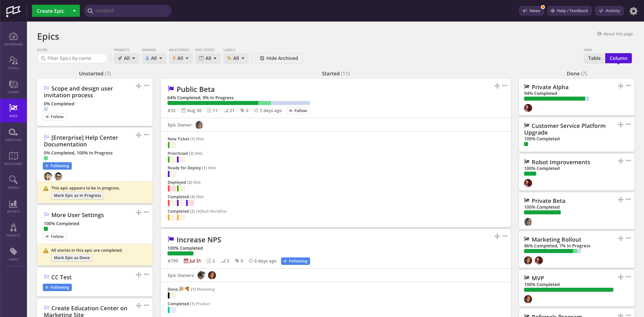Open the more options menu on Public Beta
This screenshot has width=644, height=317.
[x=505, y=85]
